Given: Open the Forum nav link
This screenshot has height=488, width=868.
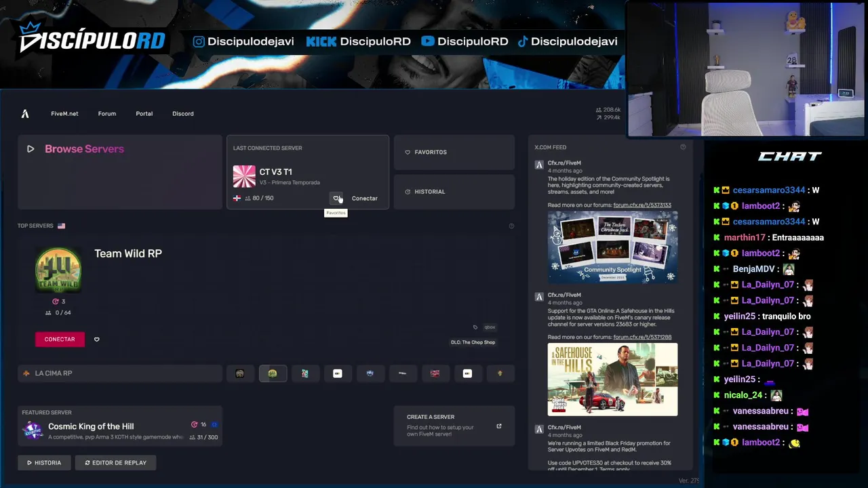Looking at the screenshot, I should pyautogui.click(x=107, y=114).
